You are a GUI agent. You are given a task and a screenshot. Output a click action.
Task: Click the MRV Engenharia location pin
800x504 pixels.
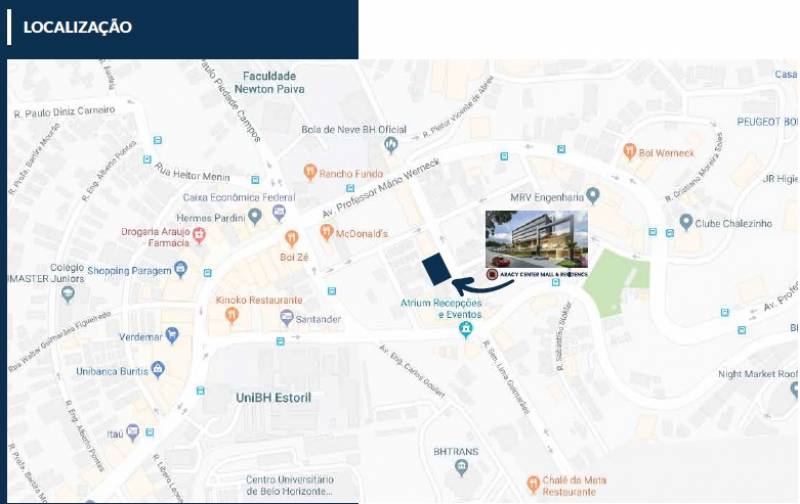click(592, 196)
